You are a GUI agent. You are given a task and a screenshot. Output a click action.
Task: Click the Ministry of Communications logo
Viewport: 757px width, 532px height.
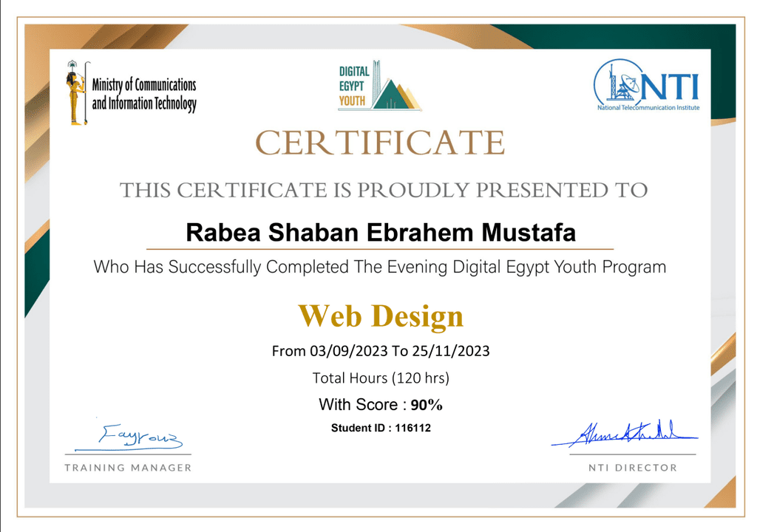[x=132, y=92]
